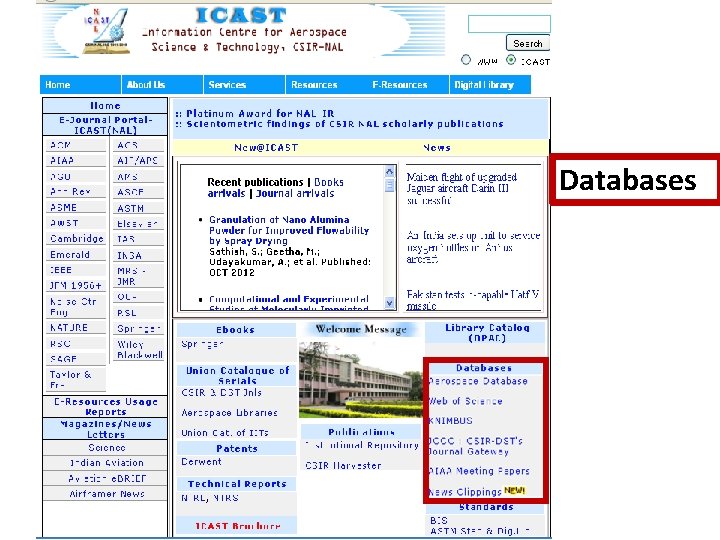720x540 pixels.
Task: Open Union Cat. of IITs link
Action: (x=225, y=433)
